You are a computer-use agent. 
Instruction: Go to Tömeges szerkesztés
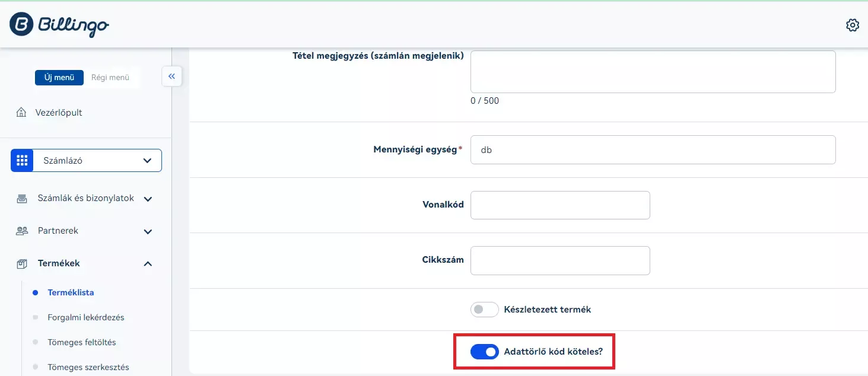[88, 367]
